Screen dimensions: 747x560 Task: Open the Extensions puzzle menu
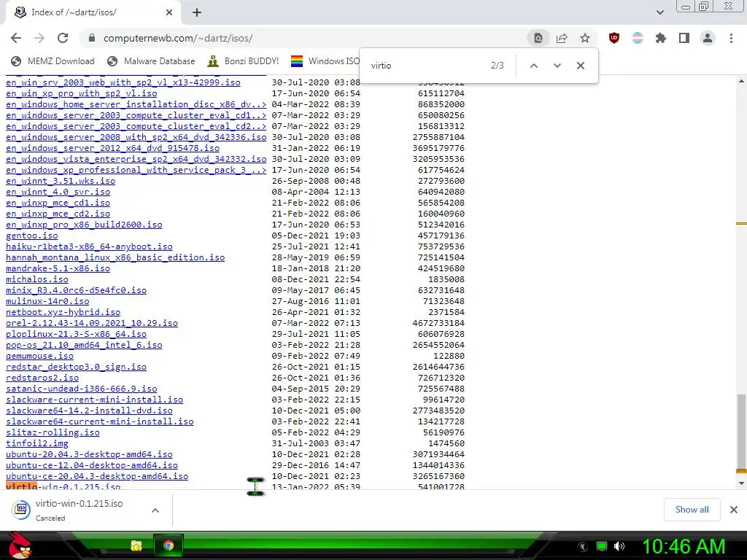(661, 38)
